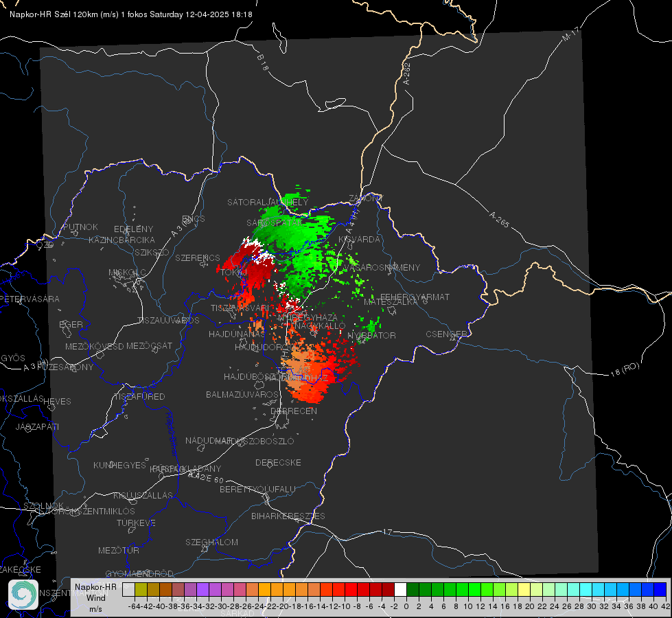
Task: Pick the yellow legend swatch between 18 and 20
Action: click(x=524, y=589)
